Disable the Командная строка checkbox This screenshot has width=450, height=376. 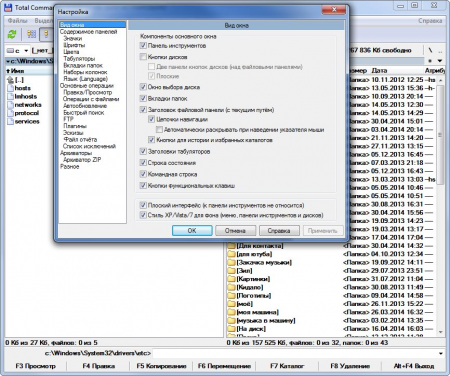pyautogui.click(x=143, y=174)
